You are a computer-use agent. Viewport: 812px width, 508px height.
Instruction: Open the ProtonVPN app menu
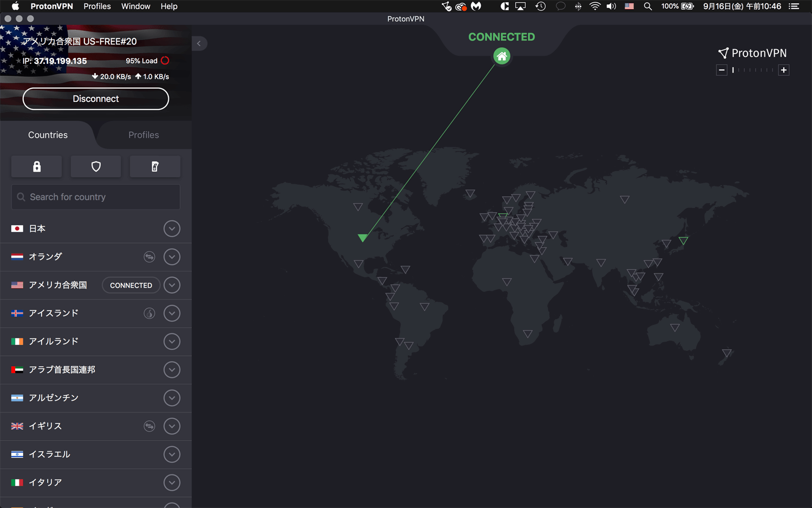(x=51, y=6)
